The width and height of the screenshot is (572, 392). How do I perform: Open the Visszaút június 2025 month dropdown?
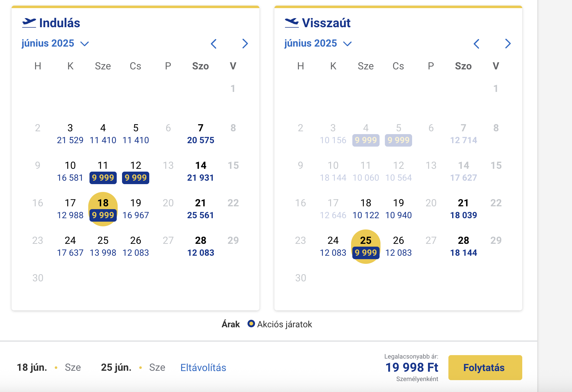click(x=318, y=43)
